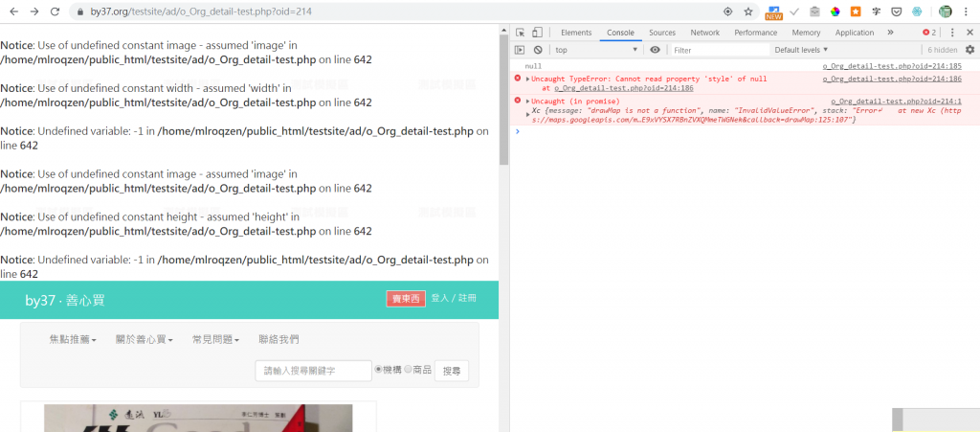The width and height of the screenshot is (980, 432).
Task: Open the teal snowflake extension
Action: 917,11
